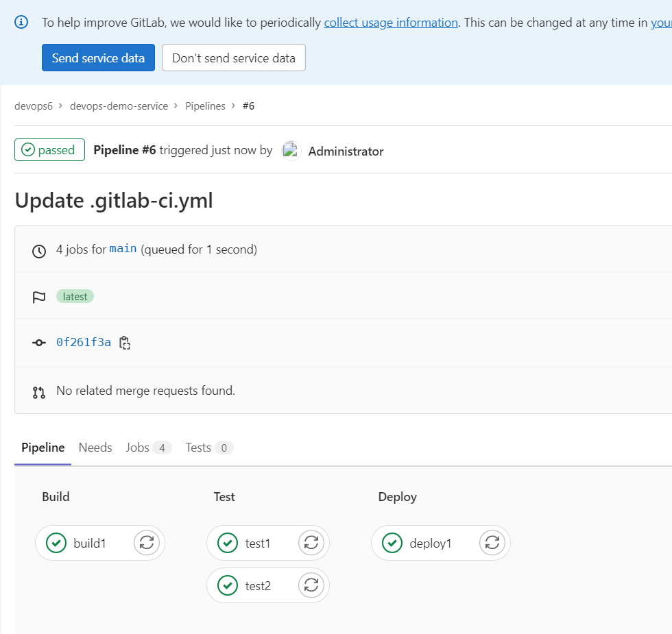
Task: Retry the build1 job
Action: point(147,543)
